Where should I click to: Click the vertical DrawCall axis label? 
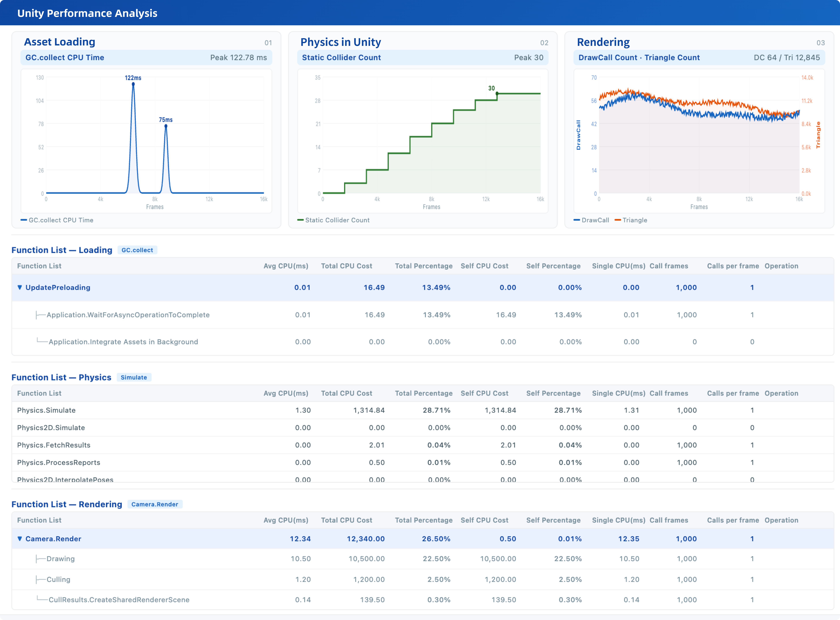pyautogui.click(x=578, y=135)
